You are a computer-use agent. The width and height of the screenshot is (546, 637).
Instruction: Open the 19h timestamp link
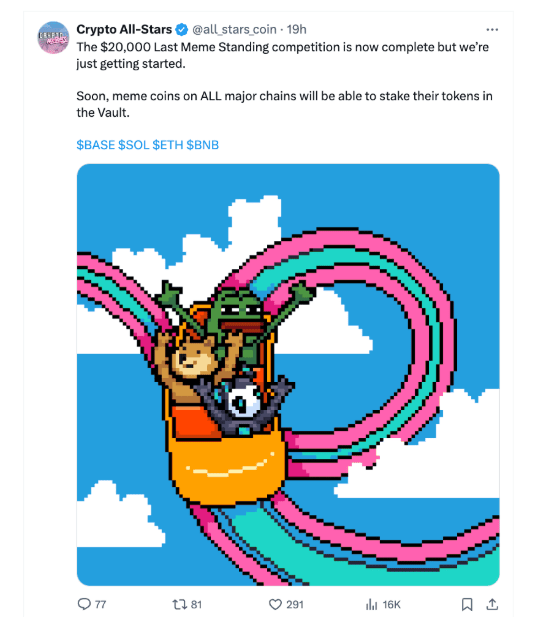coord(297,30)
